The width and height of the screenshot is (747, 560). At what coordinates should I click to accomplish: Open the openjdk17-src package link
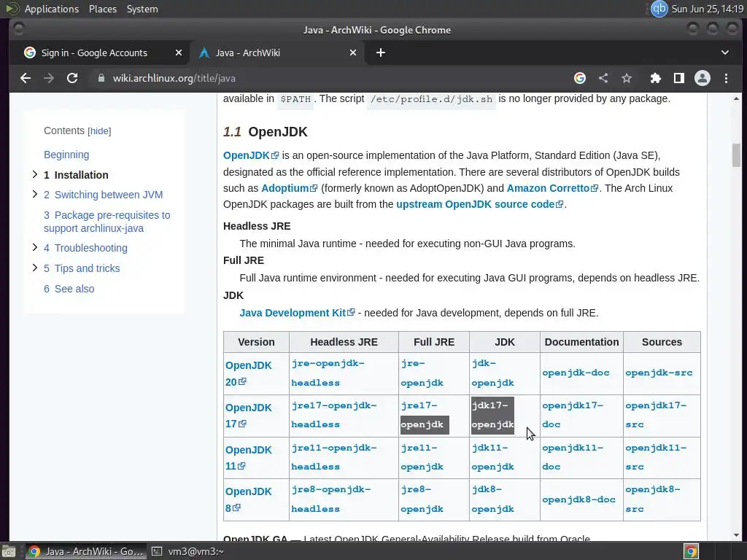pyautogui.click(x=656, y=415)
